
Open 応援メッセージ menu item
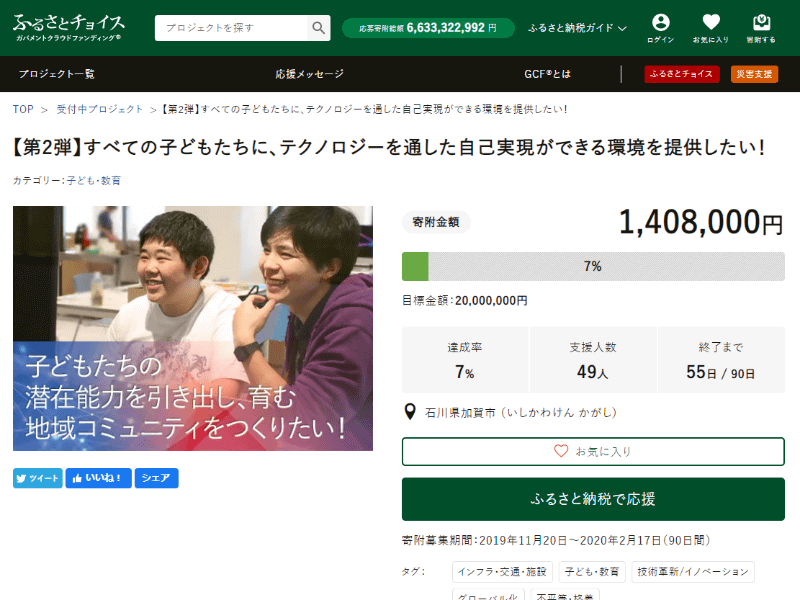(x=309, y=74)
